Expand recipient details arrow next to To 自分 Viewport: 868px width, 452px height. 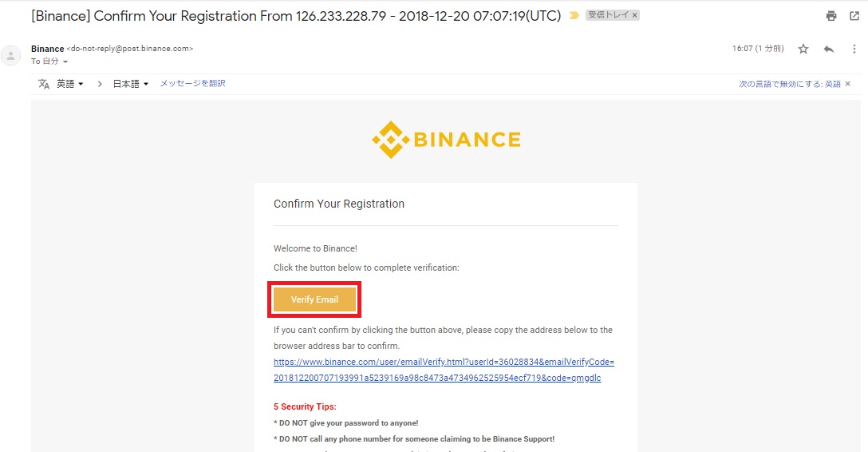click(65, 62)
